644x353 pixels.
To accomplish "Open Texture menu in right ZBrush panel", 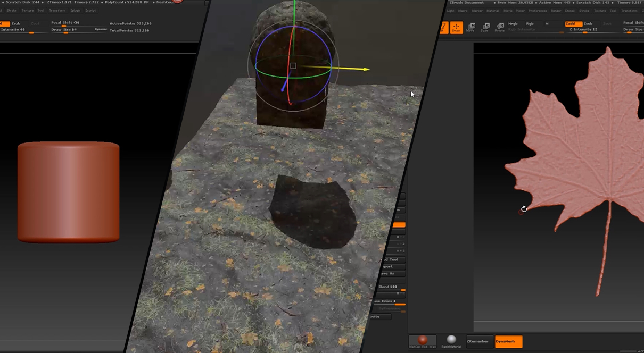I will coord(600,11).
